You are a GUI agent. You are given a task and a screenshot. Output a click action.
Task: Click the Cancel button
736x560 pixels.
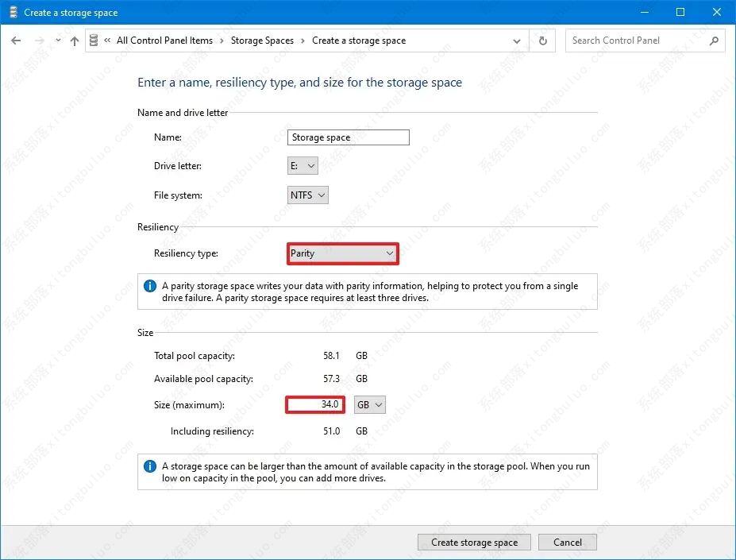point(567,542)
